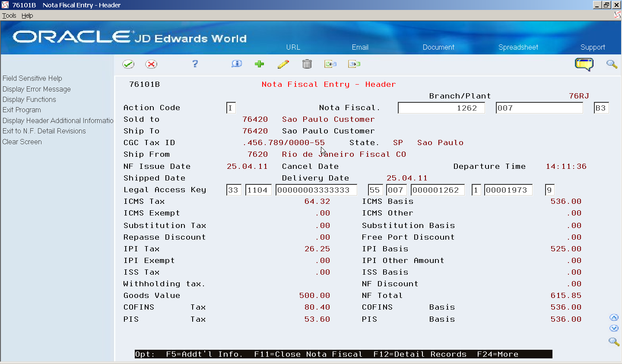Open the Email link in the banner
Image resolution: width=622 pixels, height=364 pixels.
[360, 47]
